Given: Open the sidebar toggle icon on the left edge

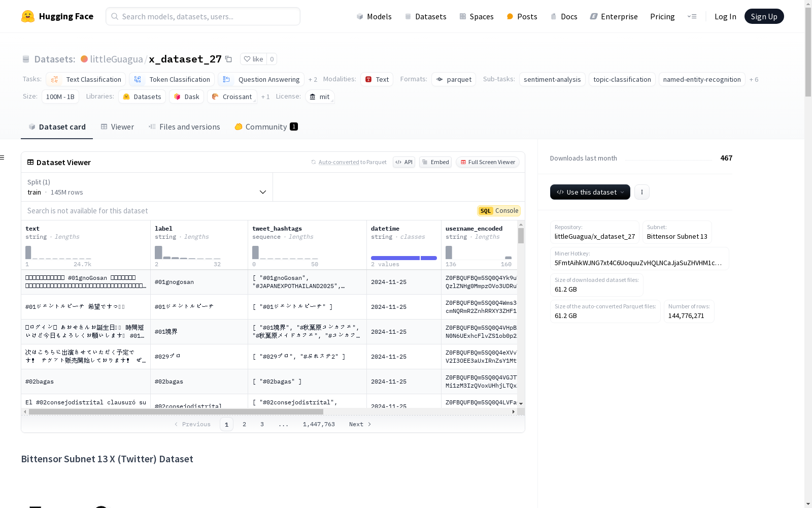Looking at the screenshot, I should coord(2,157).
